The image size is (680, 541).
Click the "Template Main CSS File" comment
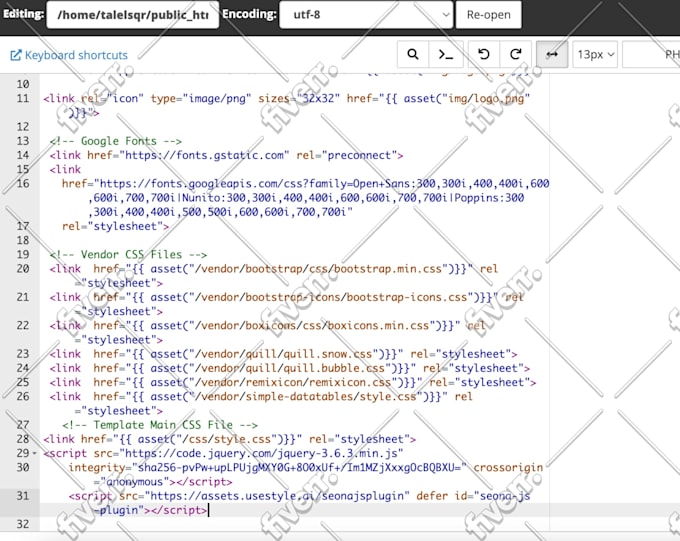coord(160,425)
